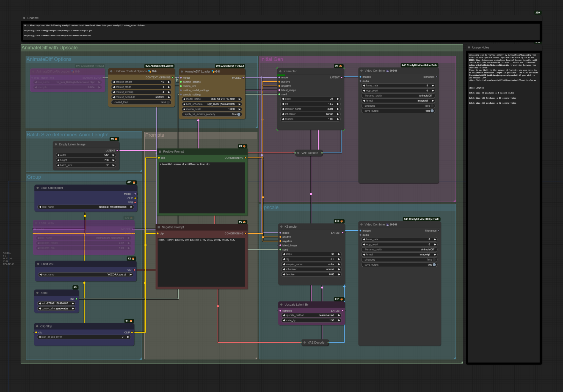
Task: Turn off apply_v2_models_properly in AnimateDiff Loader
Action: point(239,114)
